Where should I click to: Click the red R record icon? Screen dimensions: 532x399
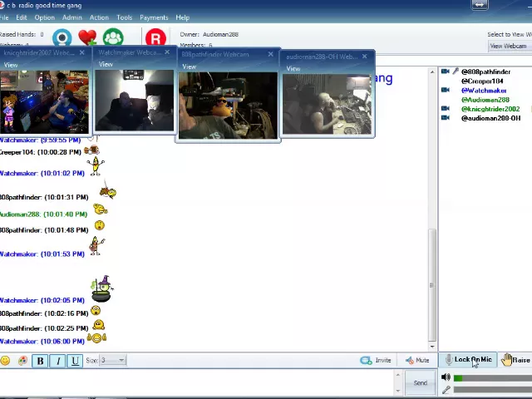click(x=155, y=37)
